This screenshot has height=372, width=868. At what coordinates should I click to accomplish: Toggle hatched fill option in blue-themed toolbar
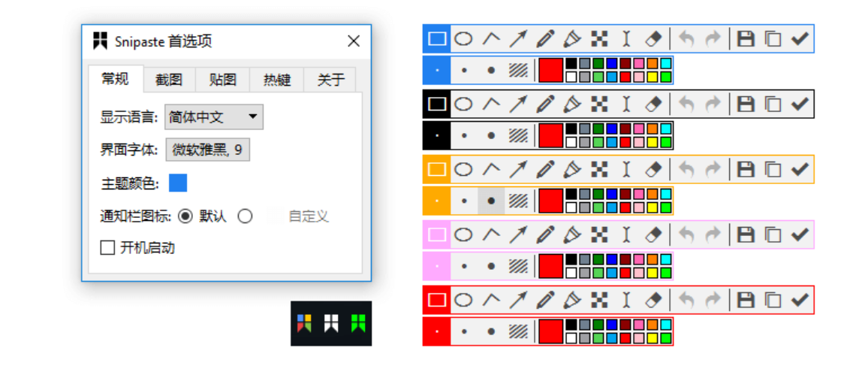coord(518,71)
